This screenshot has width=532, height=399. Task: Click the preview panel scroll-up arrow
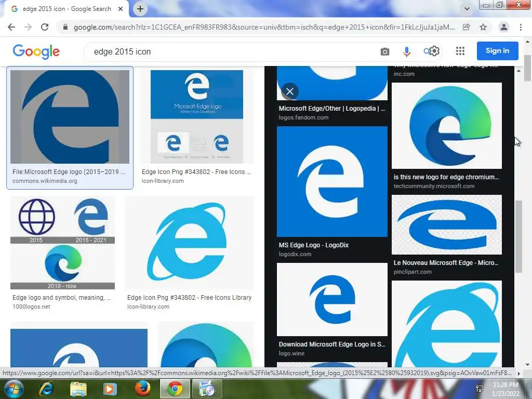pyautogui.click(x=518, y=71)
